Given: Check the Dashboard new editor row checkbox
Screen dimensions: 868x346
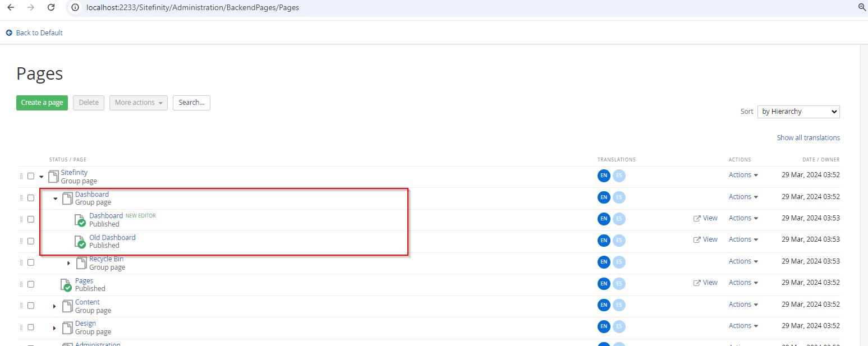Looking at the screenshot, I should point(31,219).
